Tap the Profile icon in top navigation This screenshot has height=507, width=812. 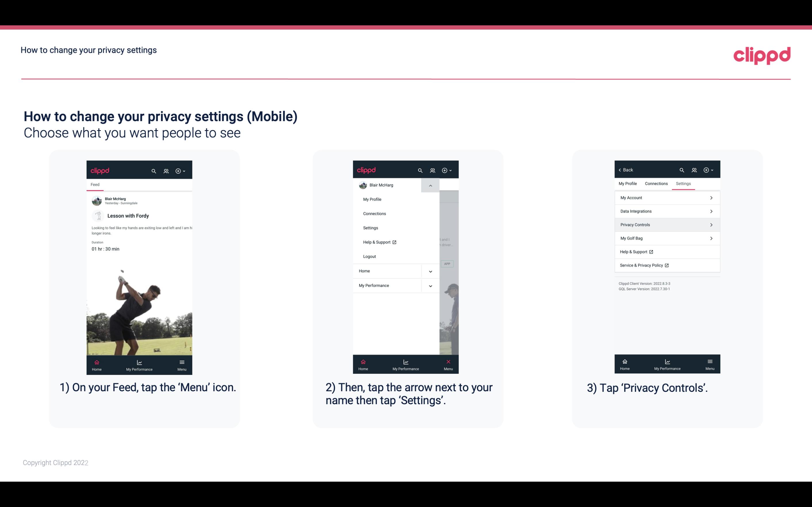pos(166,170)
